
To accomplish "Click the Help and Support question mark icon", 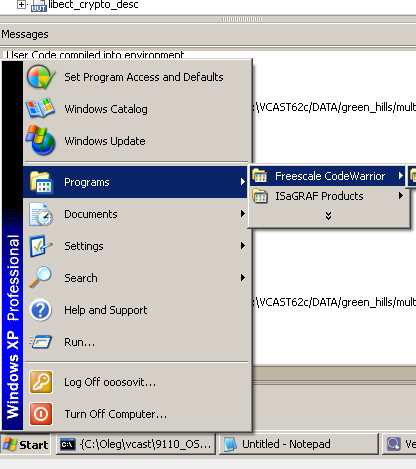I will pyautogui.click(x=41, y=310).
